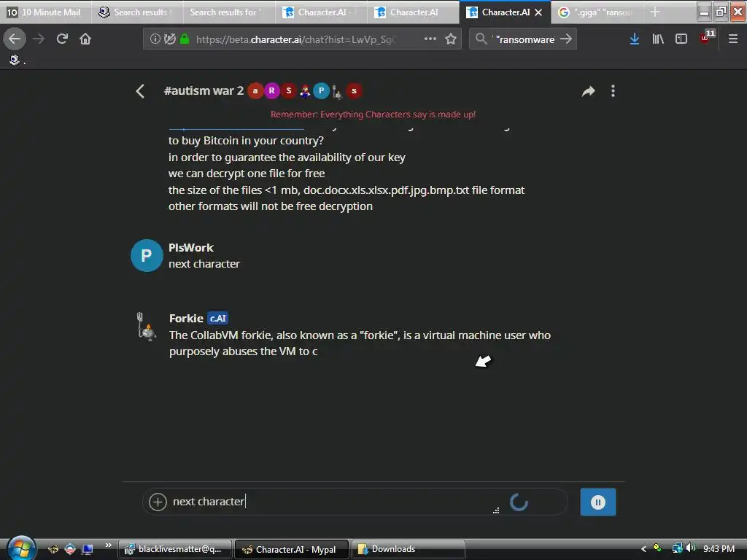Bookmark this page with the star
This screenshot has height=560, width=747.
click(451, 39)
